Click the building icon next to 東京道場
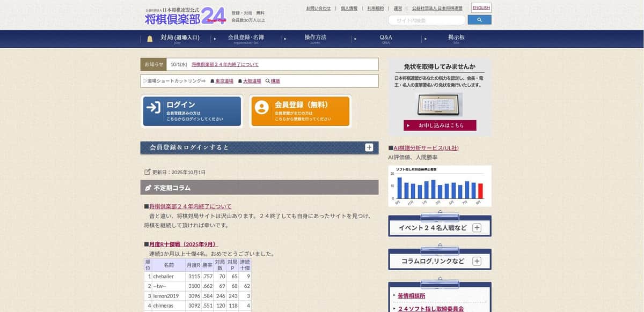The image size is (644, 312). pos(212,80)
